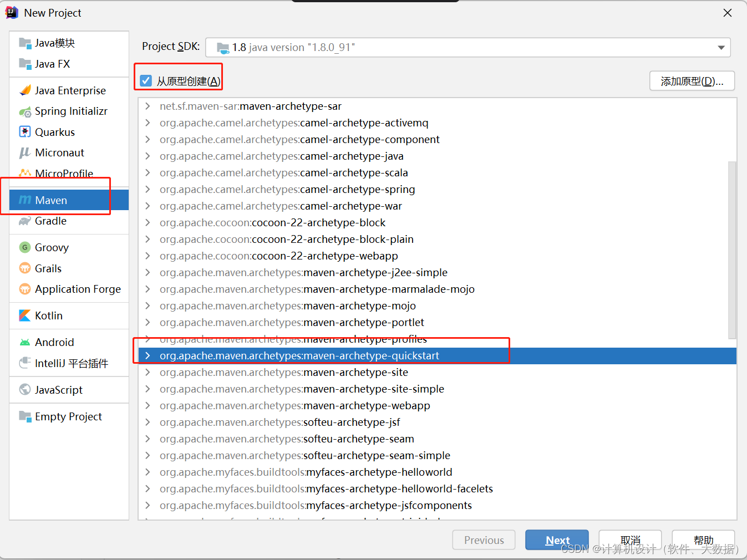Select Android project type

tap(69, 342)
